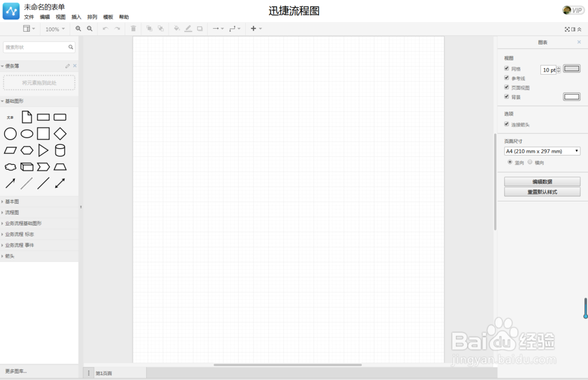Open the plus insert dropdown
The width and height of the screenshot is (588, 380).
pos(256,28)
